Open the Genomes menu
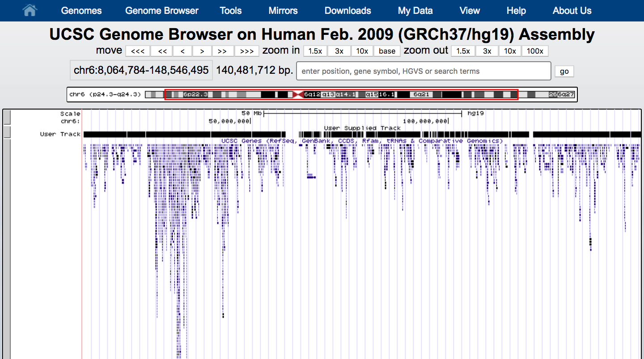This screenshot has width=644, height=359. (x=81, y=11)
